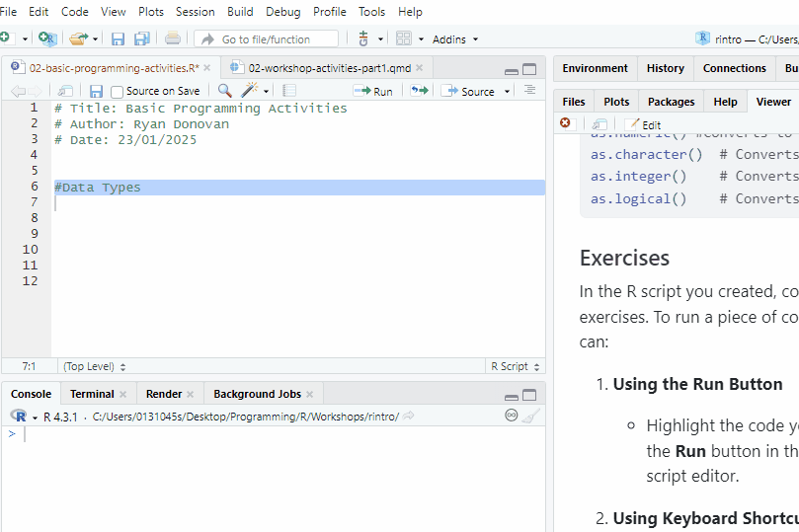Click the save all documents icon

pyautogui.click(x=142, y=38)
